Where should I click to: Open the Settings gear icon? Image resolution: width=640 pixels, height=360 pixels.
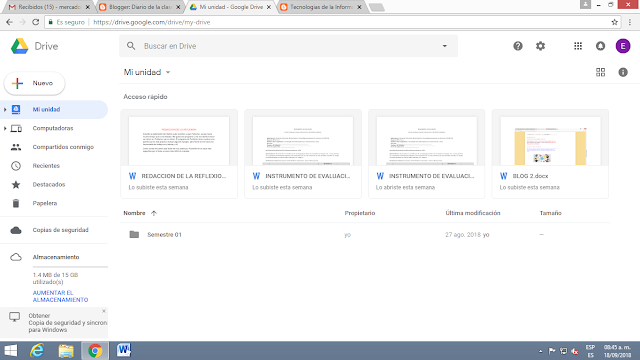540,46
